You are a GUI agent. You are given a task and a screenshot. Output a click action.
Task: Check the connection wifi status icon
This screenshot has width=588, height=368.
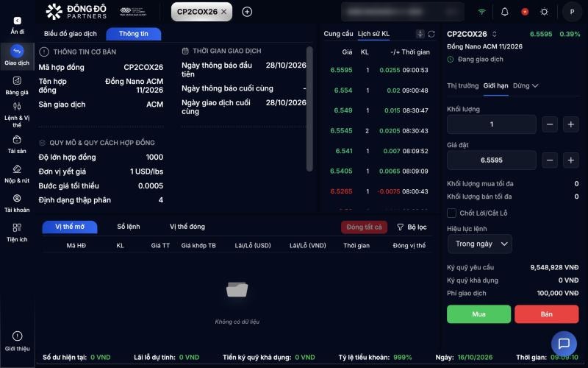pos(482,12)
